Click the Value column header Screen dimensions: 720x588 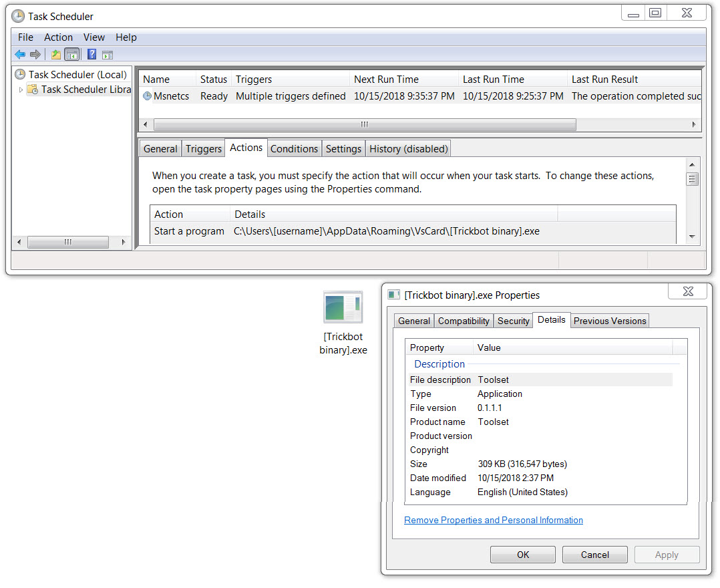click(x=573, y=347)
